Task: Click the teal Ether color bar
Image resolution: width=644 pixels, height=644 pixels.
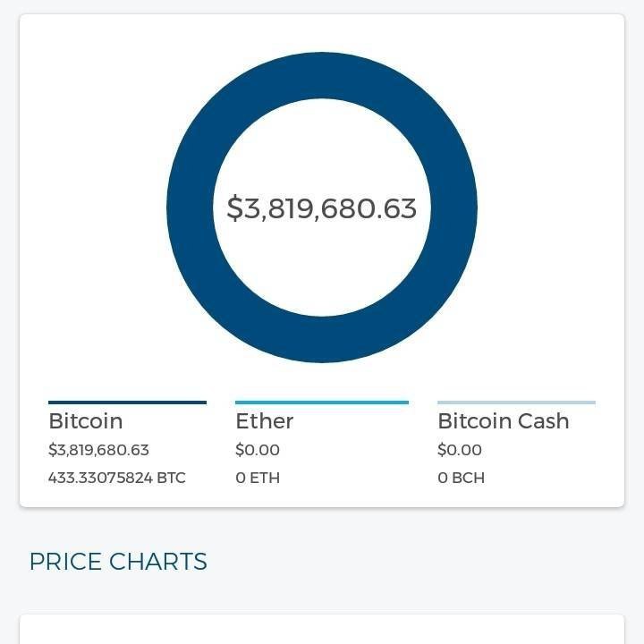Action: click(322, 402)
